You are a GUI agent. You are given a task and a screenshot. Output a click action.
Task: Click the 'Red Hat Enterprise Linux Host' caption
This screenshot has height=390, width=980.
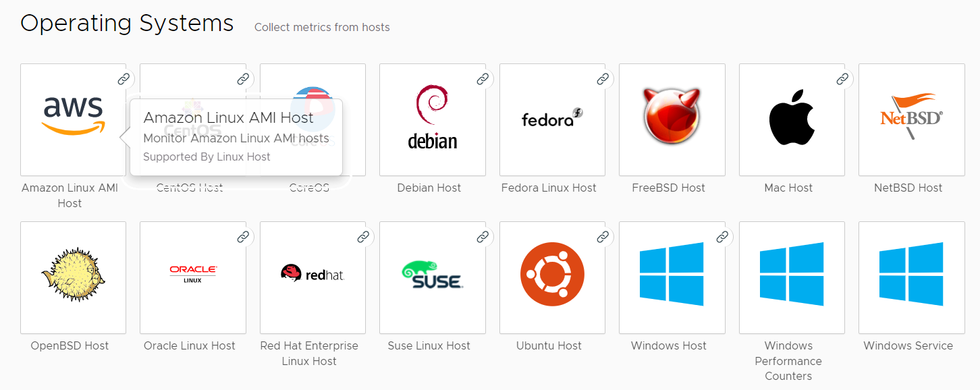(x=309, y=354)
